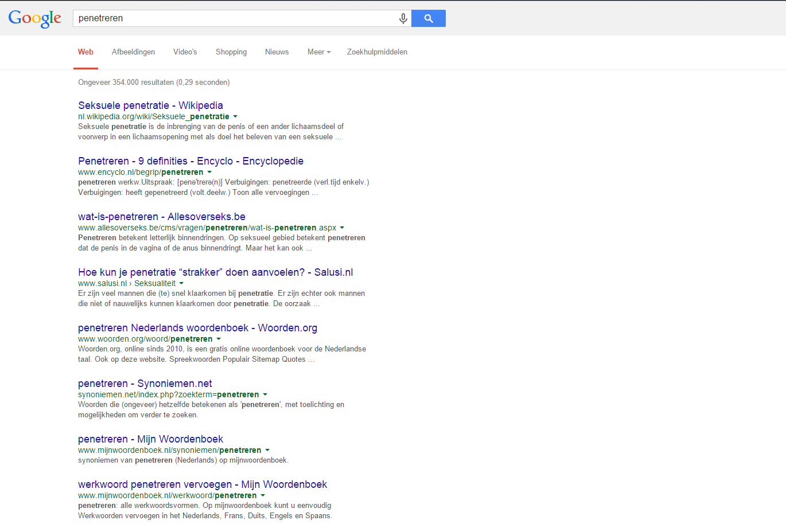Click the synoniemen.net/index.php green URL
This screenshot has height=532, width=786.
point(169,394)
